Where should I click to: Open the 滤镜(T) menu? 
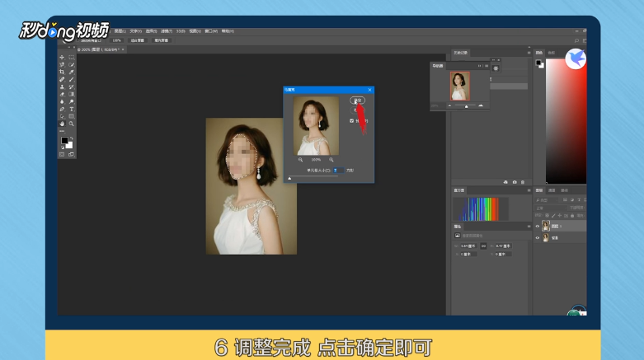click(167, 31)
